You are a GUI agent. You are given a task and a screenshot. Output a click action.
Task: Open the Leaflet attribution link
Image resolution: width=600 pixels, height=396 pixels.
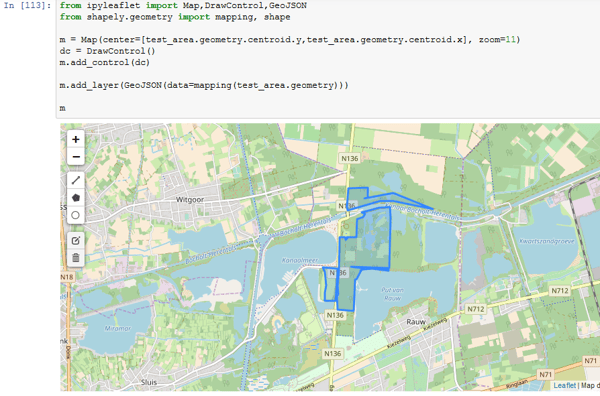pos(564,386)
